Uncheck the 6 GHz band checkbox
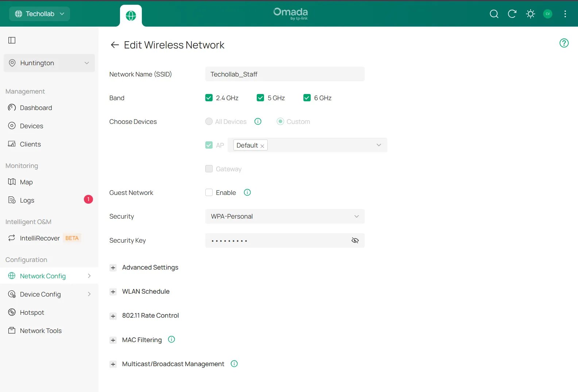578x392 pixels. 307,98
